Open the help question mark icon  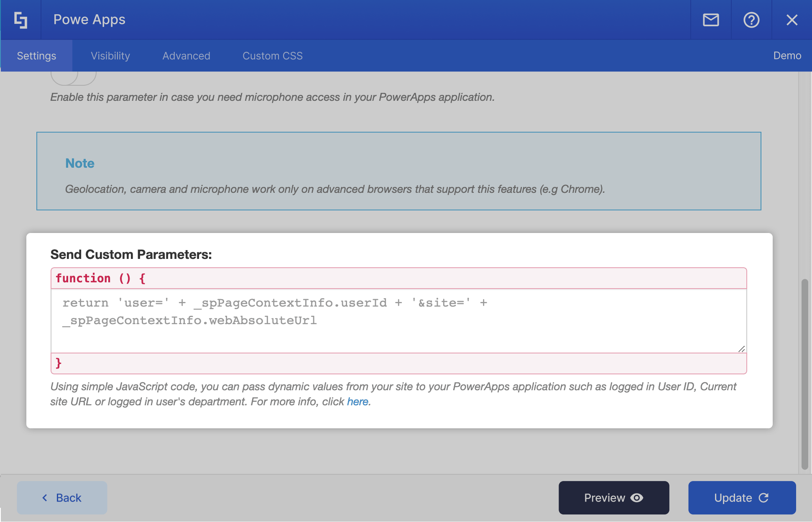(751, 20)
